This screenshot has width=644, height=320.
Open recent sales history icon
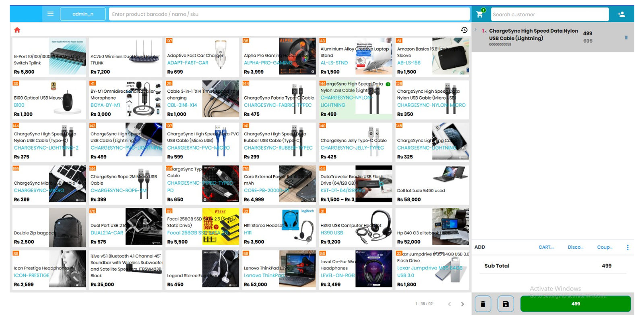464,30
